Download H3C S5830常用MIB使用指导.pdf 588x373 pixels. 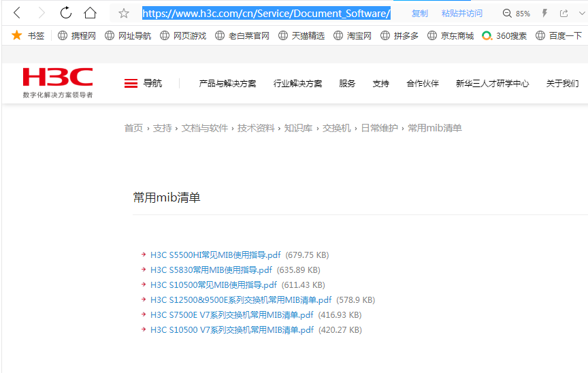(211, 270)
